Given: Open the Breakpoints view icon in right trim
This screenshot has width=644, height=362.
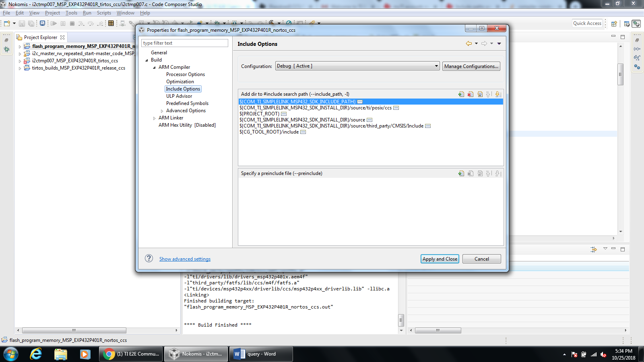Looking at the screenshot, I should click(637, 67).
